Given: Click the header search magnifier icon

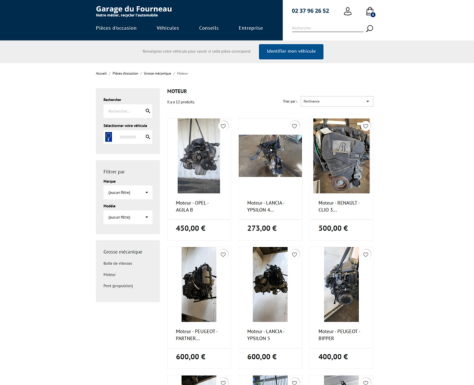Looking at the screenshot, I should point(369,29).
